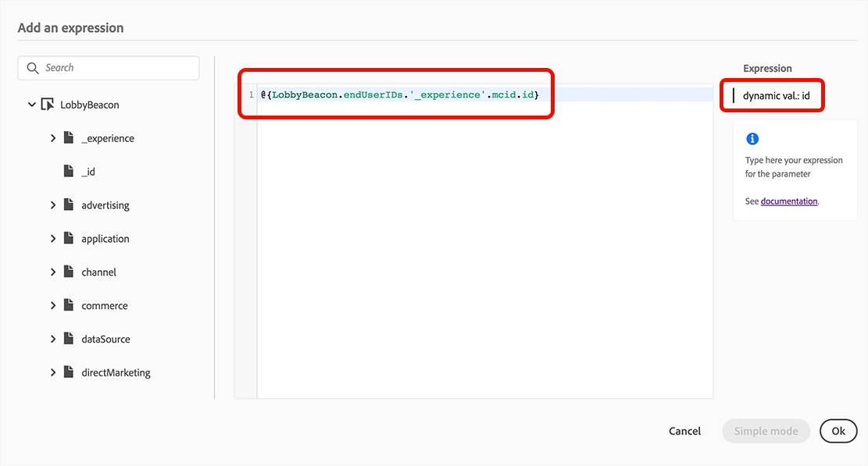Click Cancel to discard the expression
Viewport: 868px width, 466px height.
(684, 431)
